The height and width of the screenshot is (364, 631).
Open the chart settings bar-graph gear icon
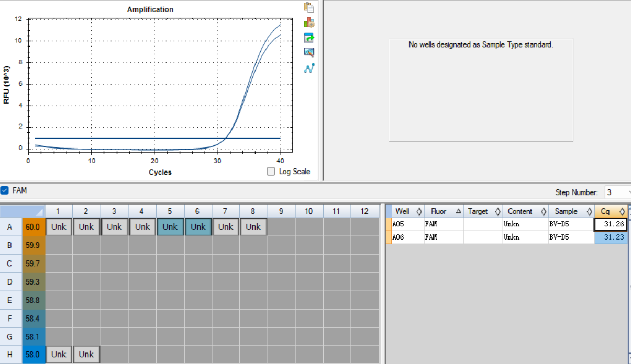click(309, 22)
